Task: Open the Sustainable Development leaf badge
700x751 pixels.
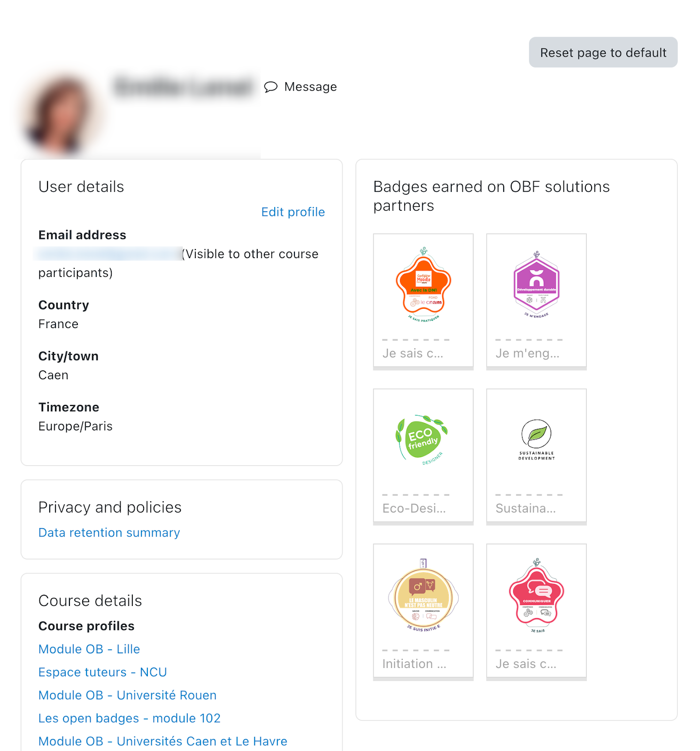Action: pos(536,439)
